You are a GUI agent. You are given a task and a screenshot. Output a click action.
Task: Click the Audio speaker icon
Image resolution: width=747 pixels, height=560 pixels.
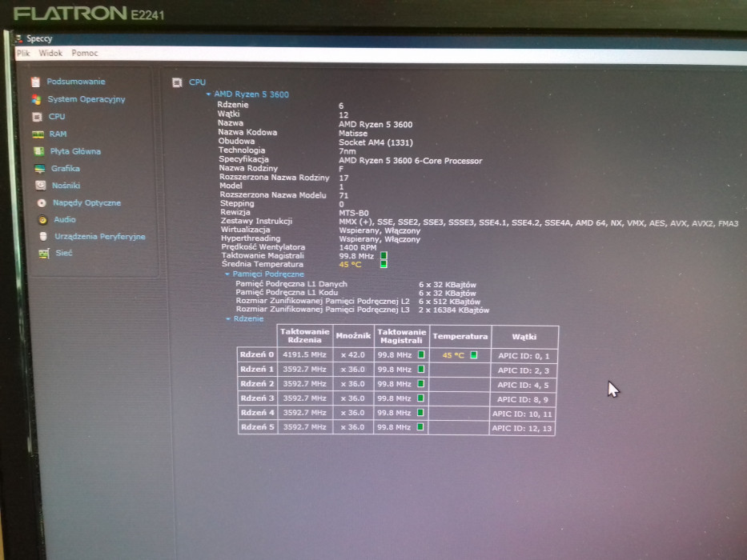coord(43,219)
